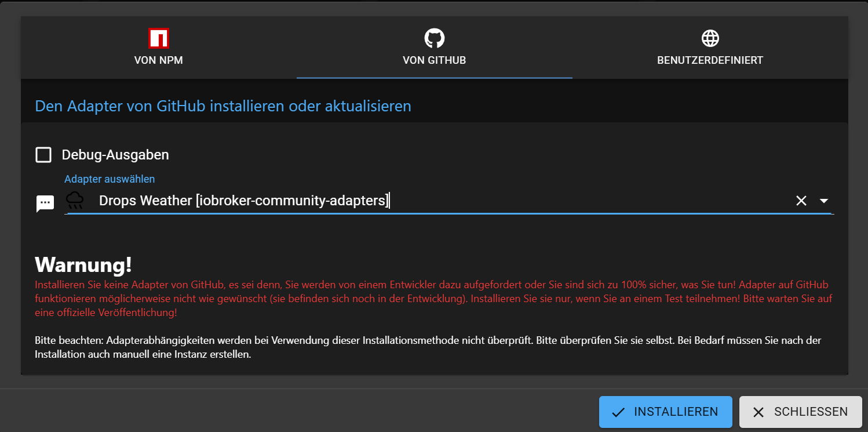Open the adapter dropdown arrow

824,201
